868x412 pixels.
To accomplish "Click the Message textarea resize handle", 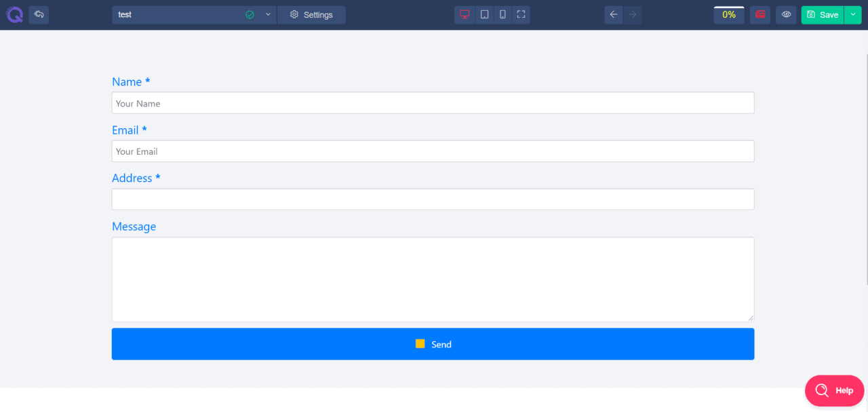I will [750, 318].
